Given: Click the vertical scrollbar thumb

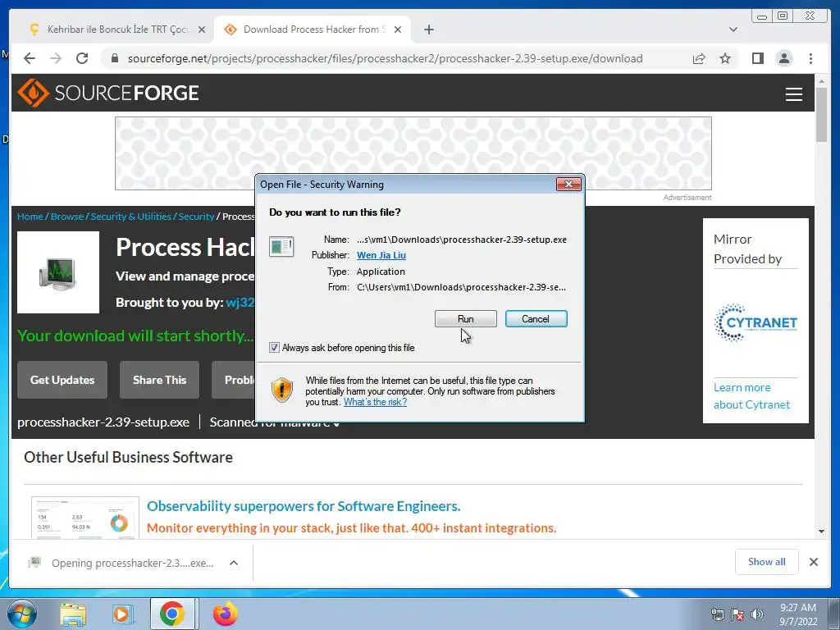Looking at the screenshot, I should click(822, 115).
